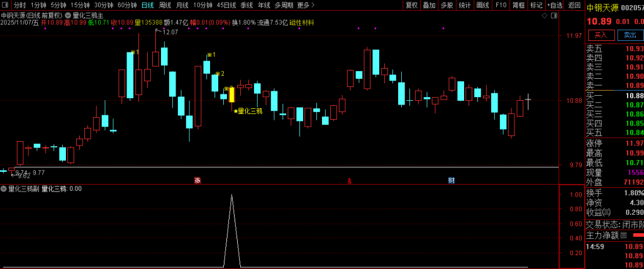Image resolution: width=644 pixels, height=269 pixels.
Task: Expand the 更多 periods dropdown
Action: [x=305, y=5]
